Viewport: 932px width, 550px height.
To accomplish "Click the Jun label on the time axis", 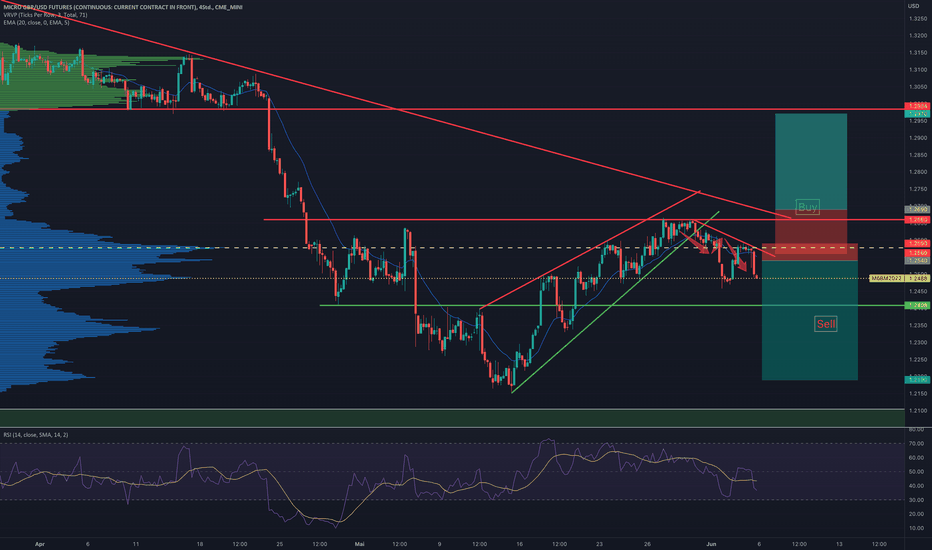I will (x=711, y=544).
